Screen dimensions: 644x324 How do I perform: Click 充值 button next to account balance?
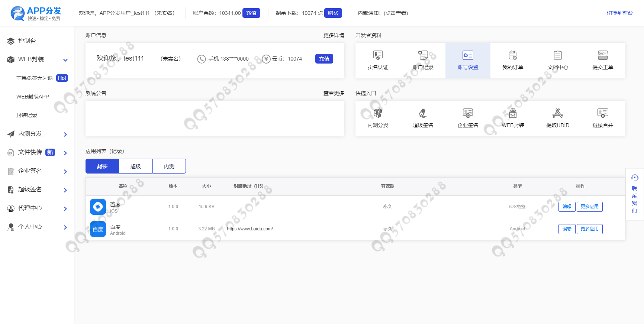(x=251, y=13)
